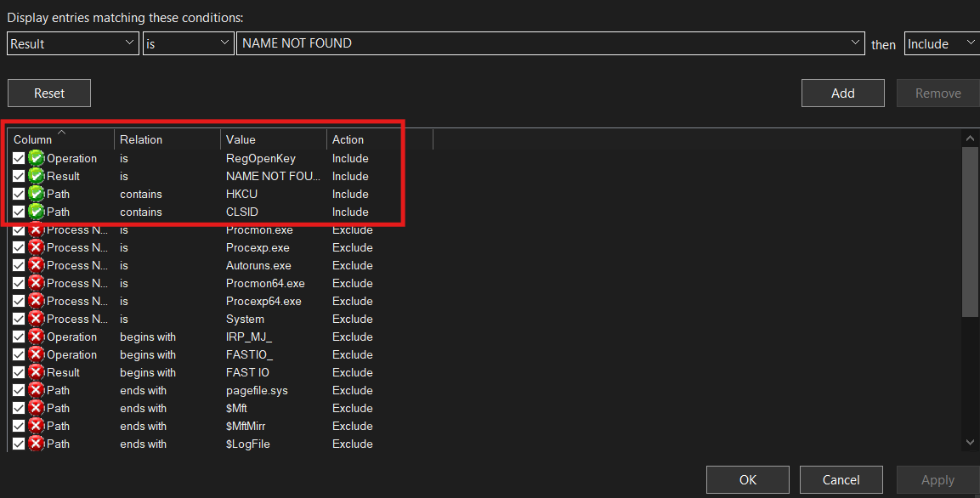
Task: Click red exclude icon for Procmon.exe filter
Action: [36, 229]
